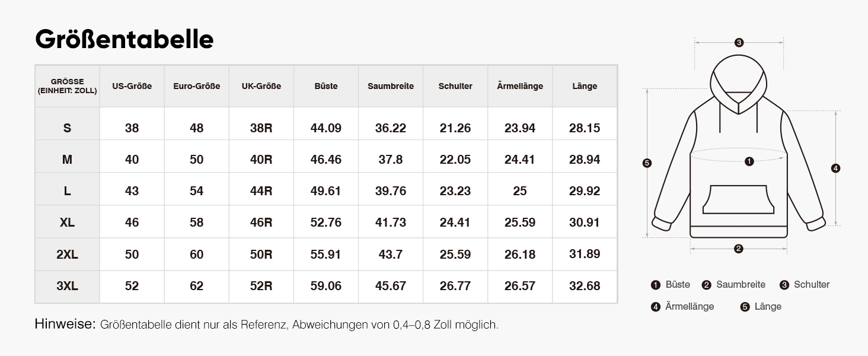Click the Büste legend number icon
The width and height of the screenshot is (868, 356).
656,285
